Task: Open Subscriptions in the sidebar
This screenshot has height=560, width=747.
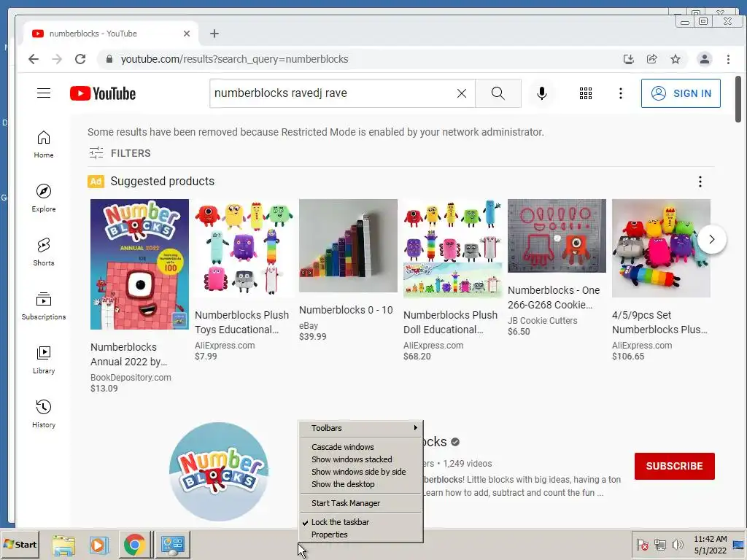Action: click(44, 306)
